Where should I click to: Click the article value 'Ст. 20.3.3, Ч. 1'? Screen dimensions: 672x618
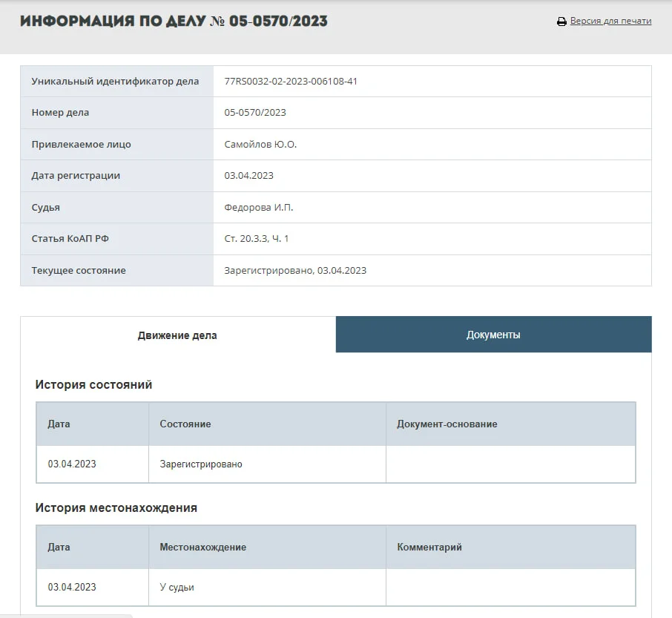tap(257, 239)
